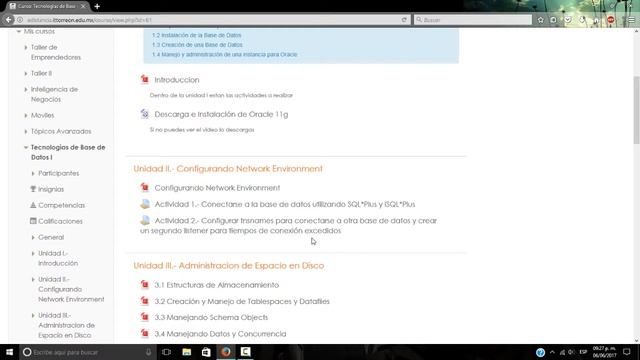Open a new browser tab

pyautogui.click(x=97, y=6)
